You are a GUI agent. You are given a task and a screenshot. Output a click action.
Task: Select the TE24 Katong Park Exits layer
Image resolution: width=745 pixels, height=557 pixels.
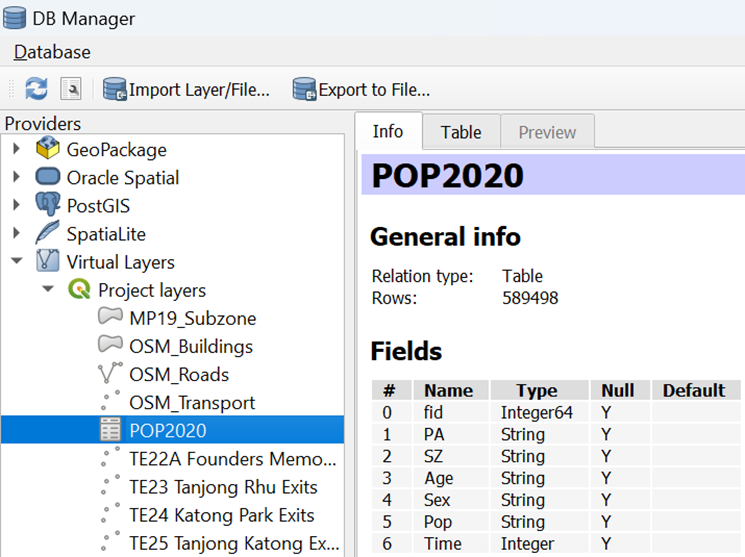point(221,515)
